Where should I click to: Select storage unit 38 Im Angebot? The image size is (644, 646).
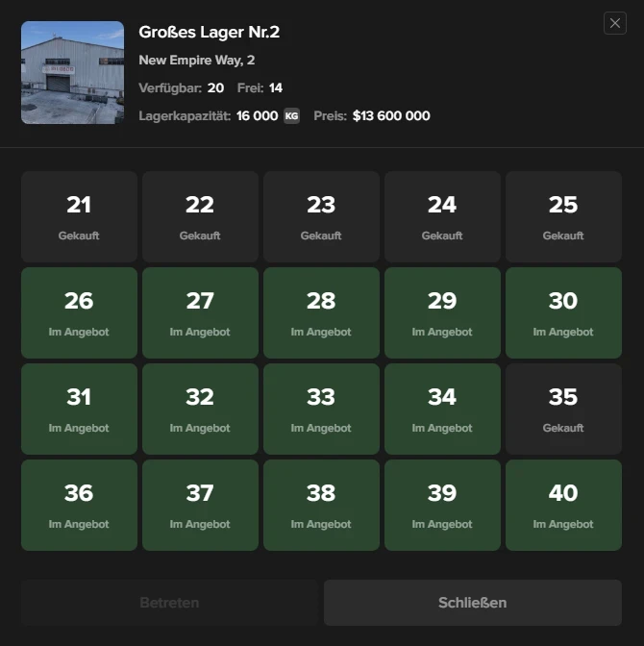(321, 506)
